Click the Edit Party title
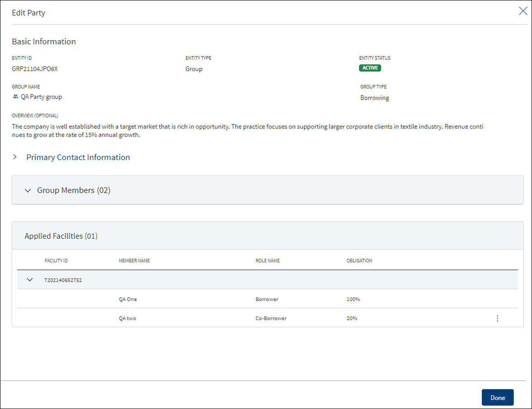 [29, 13]
